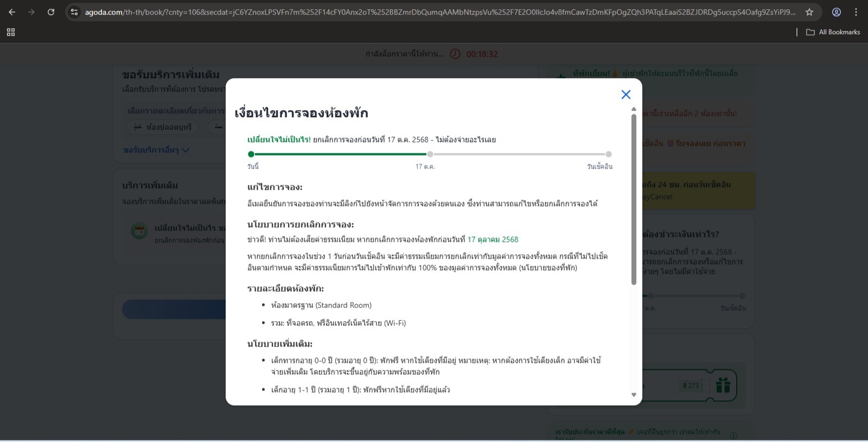Click the 17 ต.ค. marker on timeline
The width and height of the screenshot is (868, 442).
[430, 154]
